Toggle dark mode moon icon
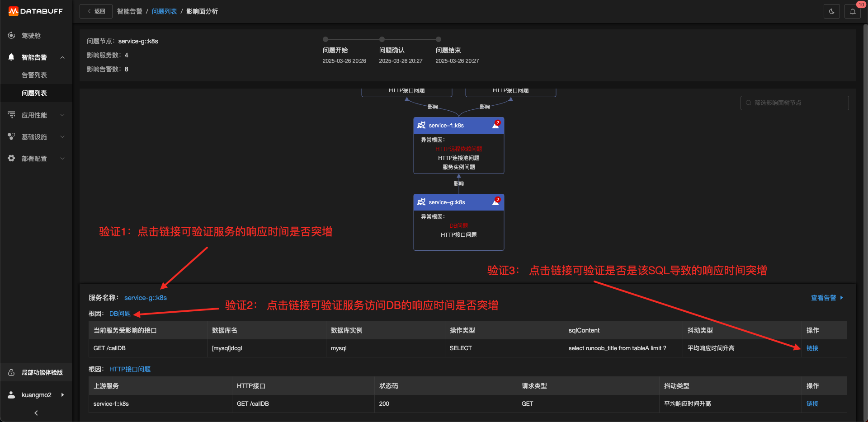868x422 pixels. coord(831,11)
